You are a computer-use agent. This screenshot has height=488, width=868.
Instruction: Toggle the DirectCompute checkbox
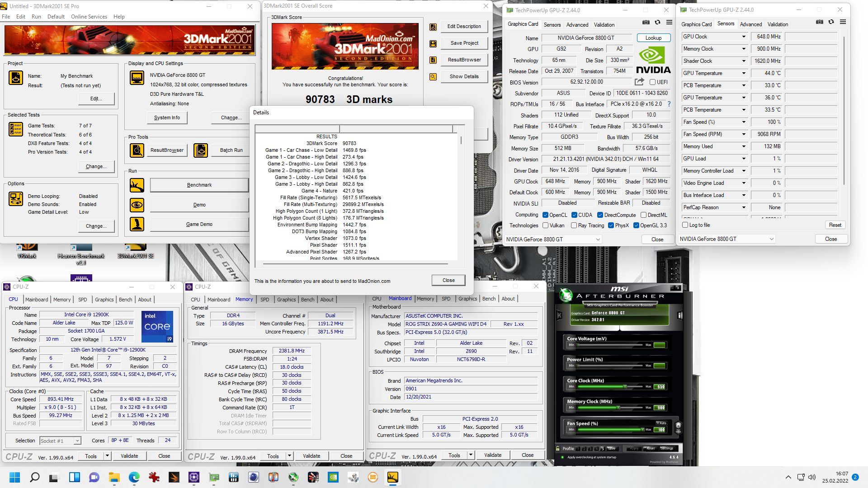pos(600,215)
